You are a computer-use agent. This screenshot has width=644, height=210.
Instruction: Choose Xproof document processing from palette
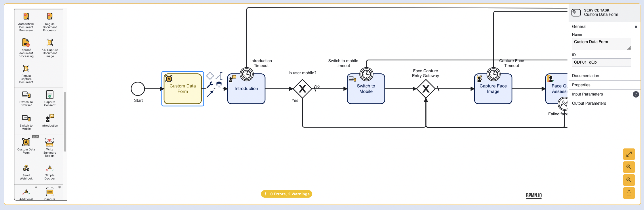[x=26, y=48]
